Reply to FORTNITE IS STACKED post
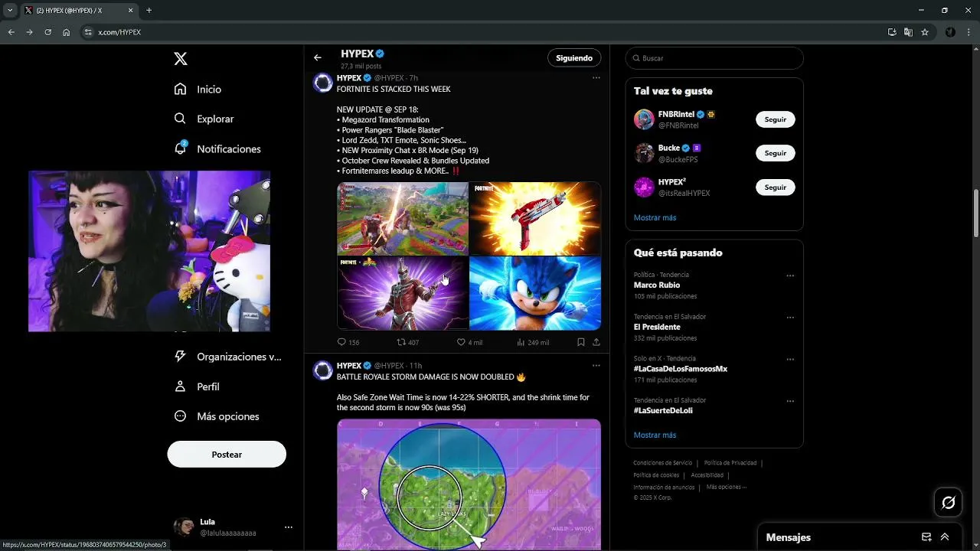The image size is (980, 551). (341, 342)
